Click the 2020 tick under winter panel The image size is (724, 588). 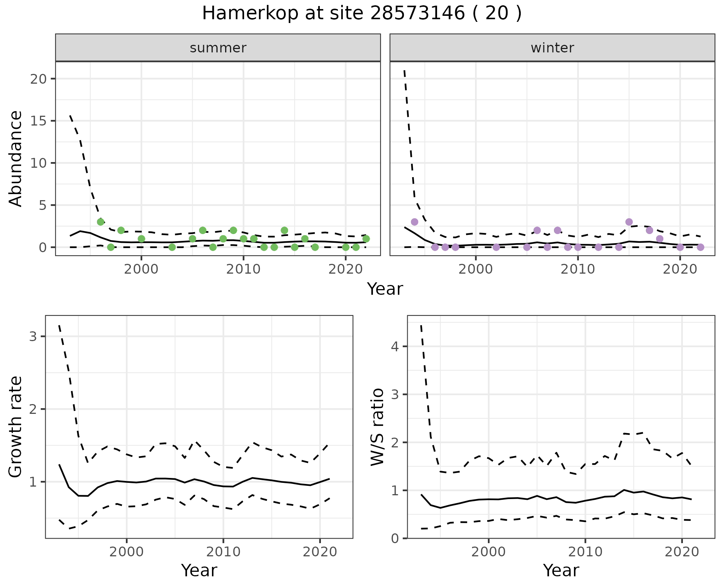click(x=680, y=269)
